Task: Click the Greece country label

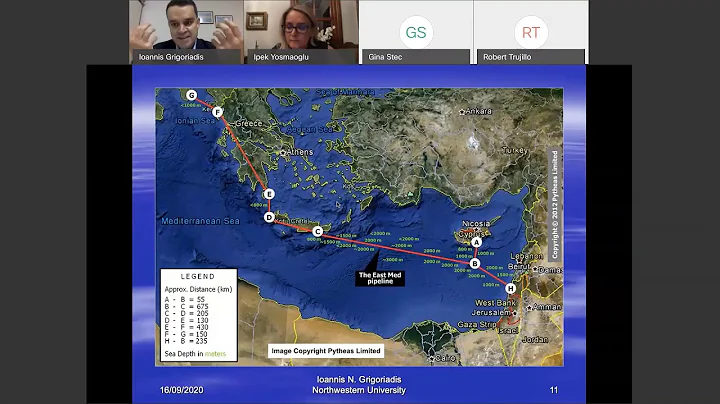Action: [249, 123]
